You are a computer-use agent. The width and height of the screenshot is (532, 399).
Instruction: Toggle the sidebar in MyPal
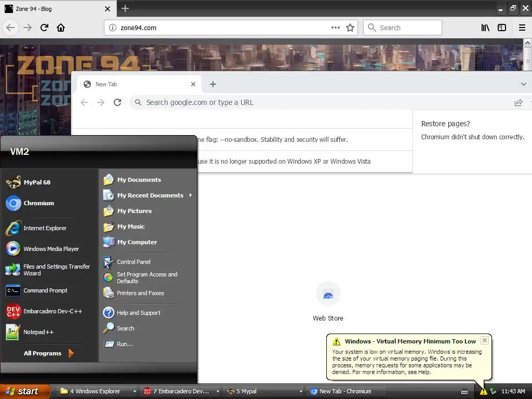click(x=502, y=28)
